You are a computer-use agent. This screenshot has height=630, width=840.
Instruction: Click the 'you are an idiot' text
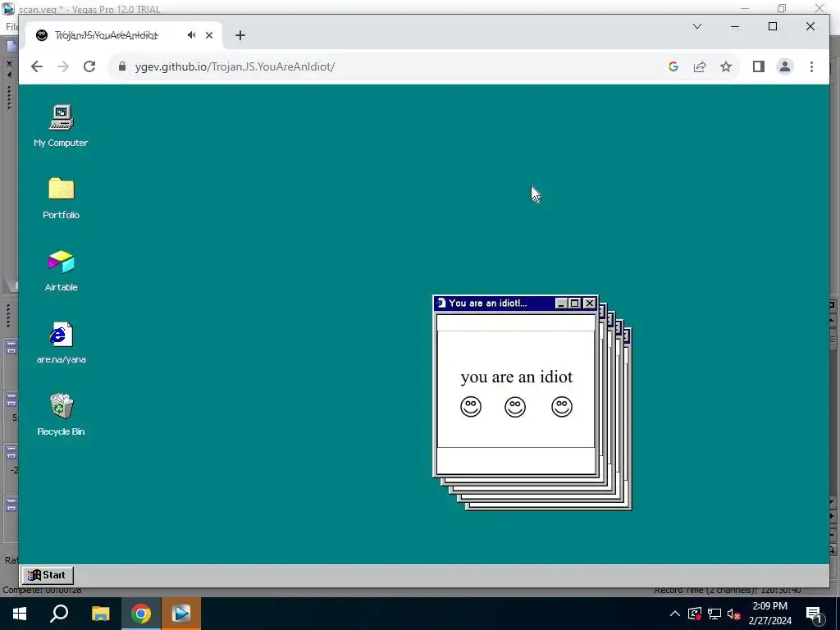517,377
